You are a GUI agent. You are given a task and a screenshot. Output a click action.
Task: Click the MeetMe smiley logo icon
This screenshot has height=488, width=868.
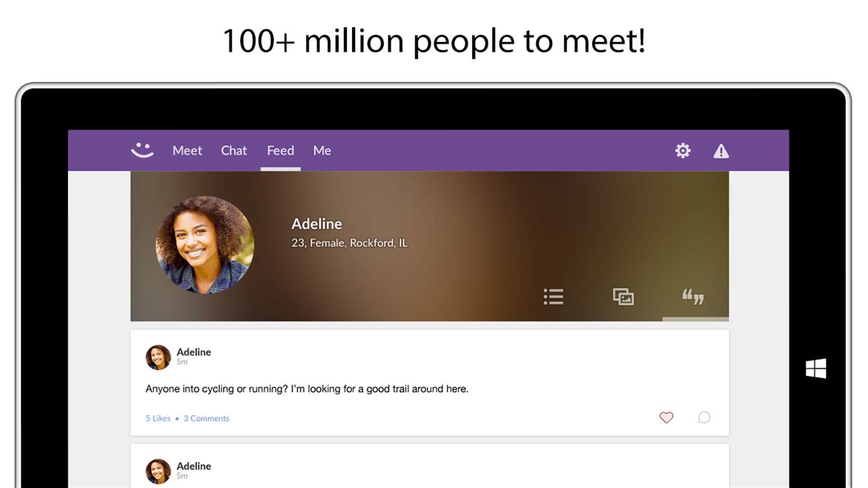point(142,150)
